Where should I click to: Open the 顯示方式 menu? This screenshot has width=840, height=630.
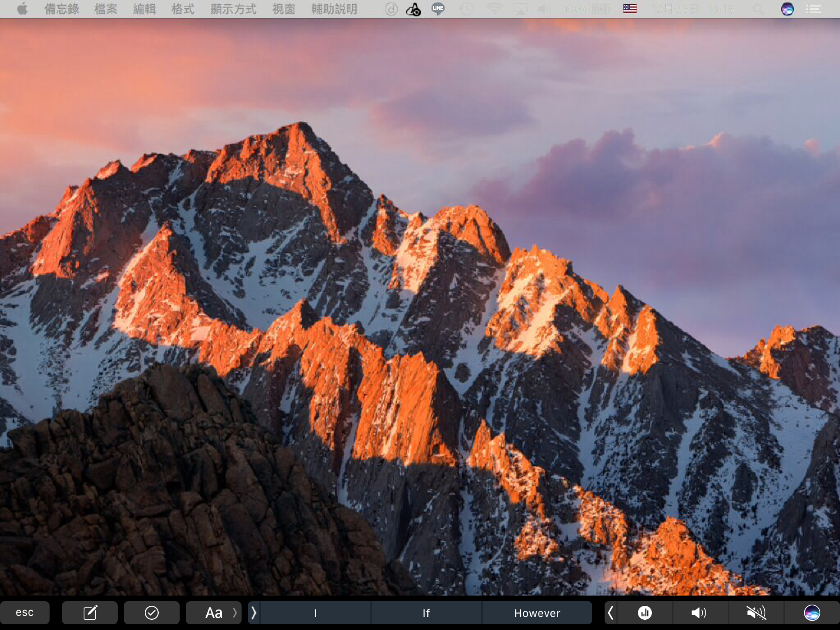[x=233, y=9]
